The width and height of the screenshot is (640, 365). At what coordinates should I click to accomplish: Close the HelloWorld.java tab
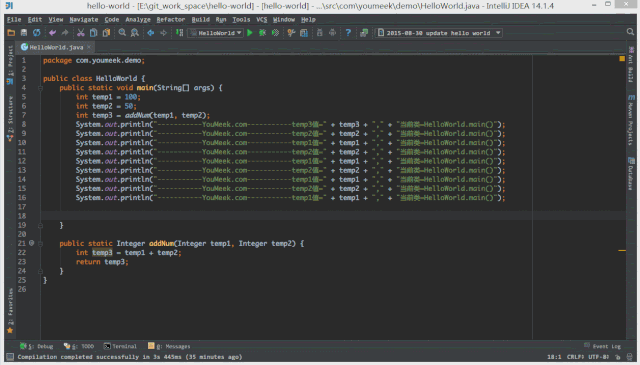click(x=89, y=47)
